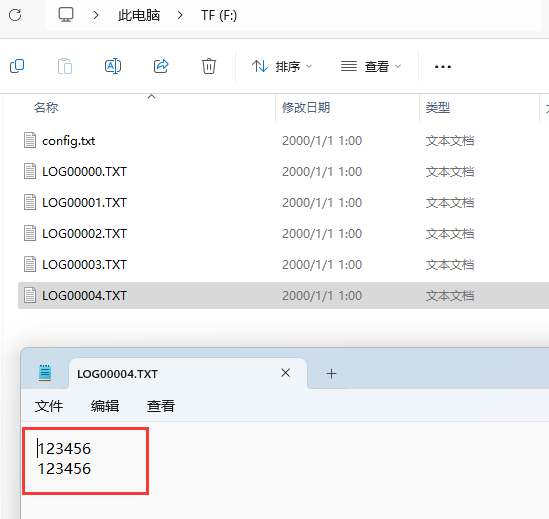Open the 查看 view dropdown in toolbar
The width and height of the screenshot is (549, 519).
[371, 66]
